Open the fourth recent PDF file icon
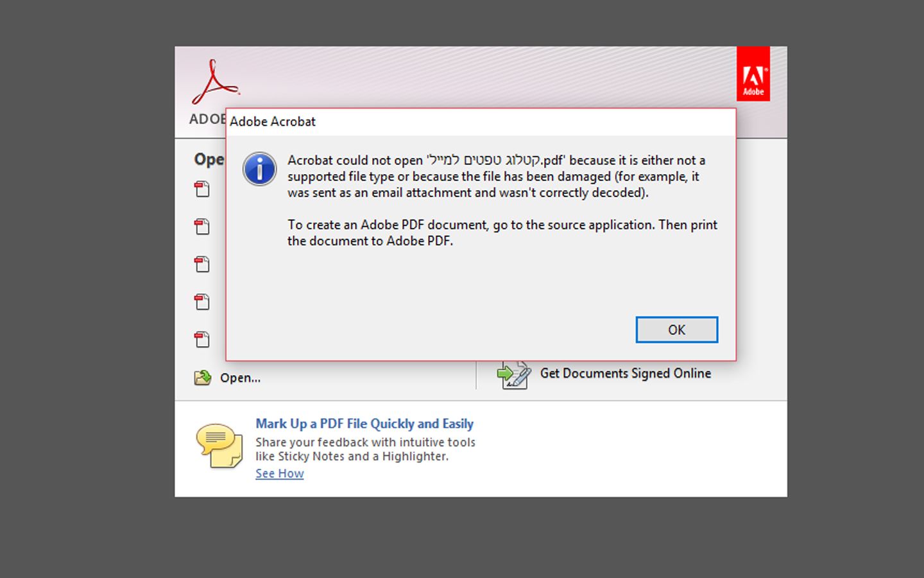The image size is (924, 578). pyautogui.click(x=202, y=302)
